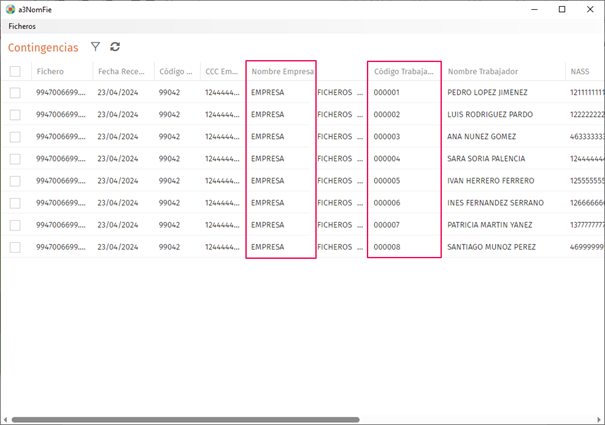Click the NASS column header
605x425 pixels.
[580, 71]
